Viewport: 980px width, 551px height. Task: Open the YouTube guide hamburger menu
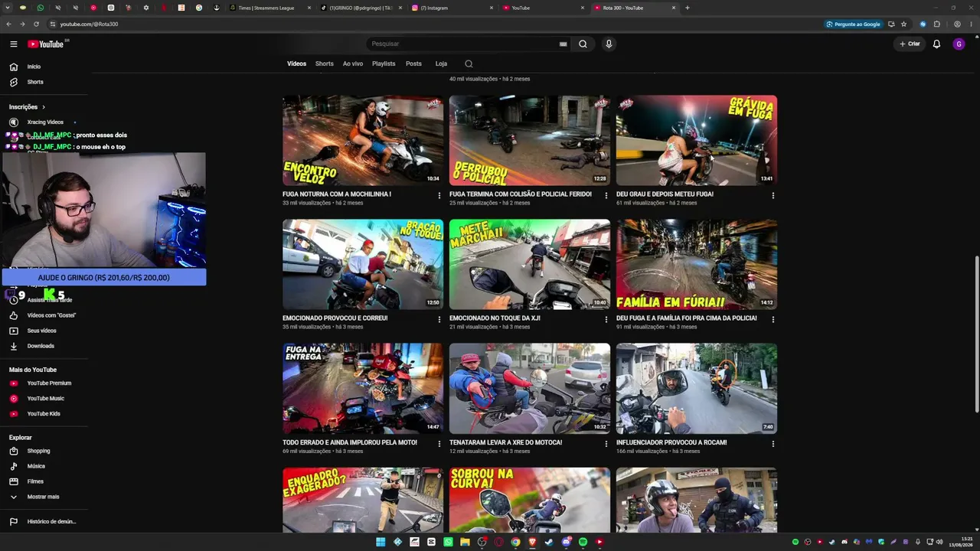tap(13, 44)
